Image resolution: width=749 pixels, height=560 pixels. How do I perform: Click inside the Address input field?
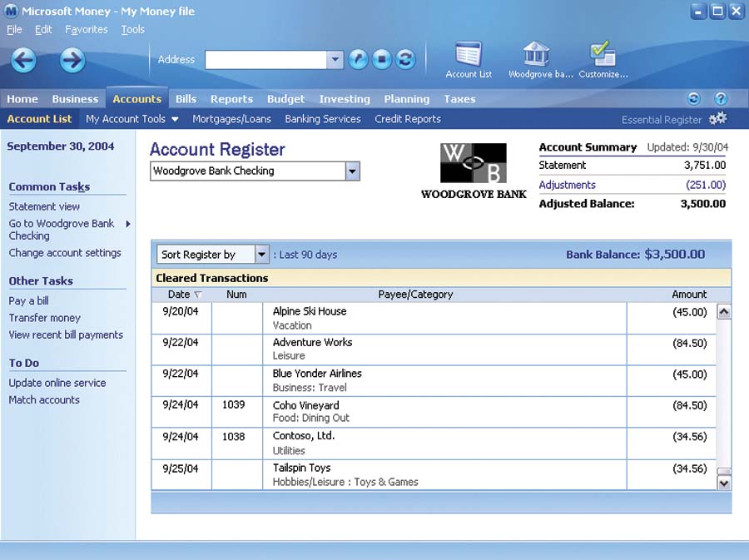point(265,60)
